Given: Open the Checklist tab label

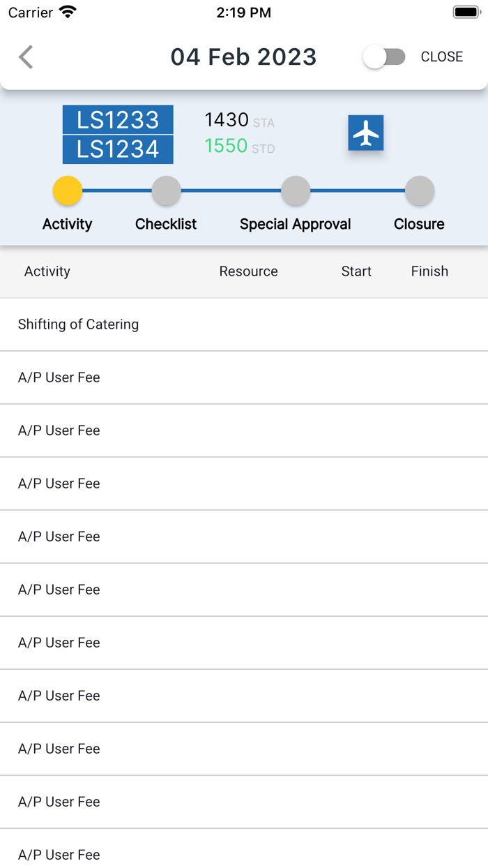Looking at the screenshot, I should (166, 224).
